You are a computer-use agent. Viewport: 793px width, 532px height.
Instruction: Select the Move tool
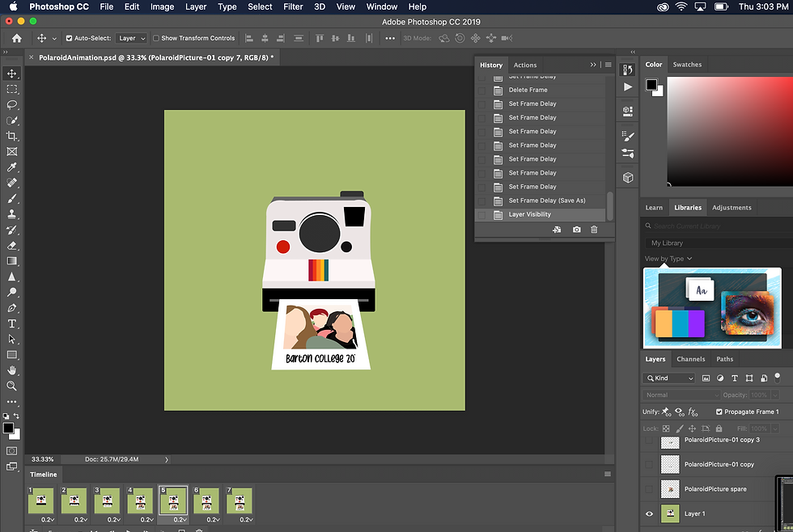click(x=11, y=74)
